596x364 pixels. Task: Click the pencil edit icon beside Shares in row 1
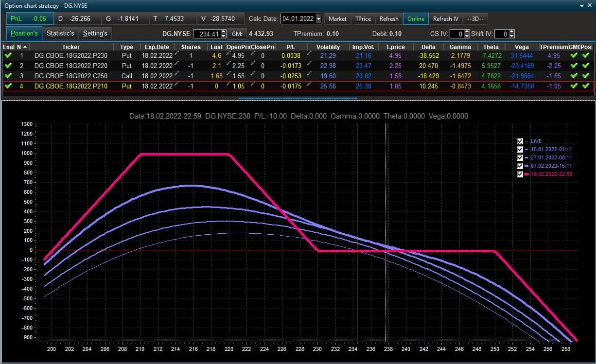tap(176, 54)
